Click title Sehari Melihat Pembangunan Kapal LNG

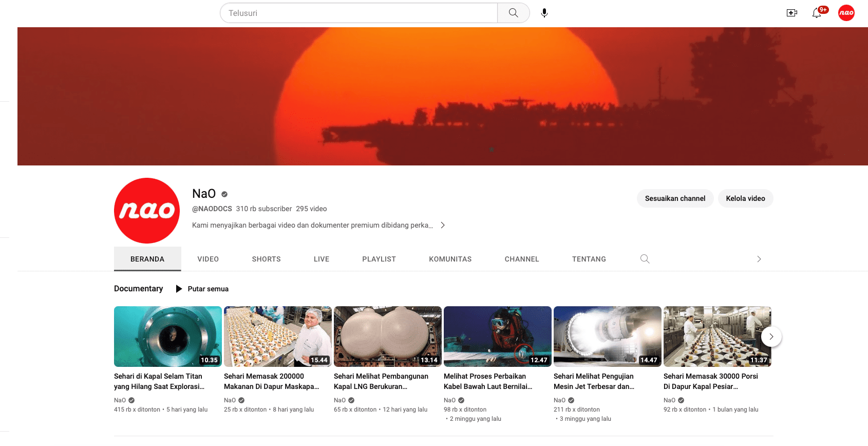381,381
